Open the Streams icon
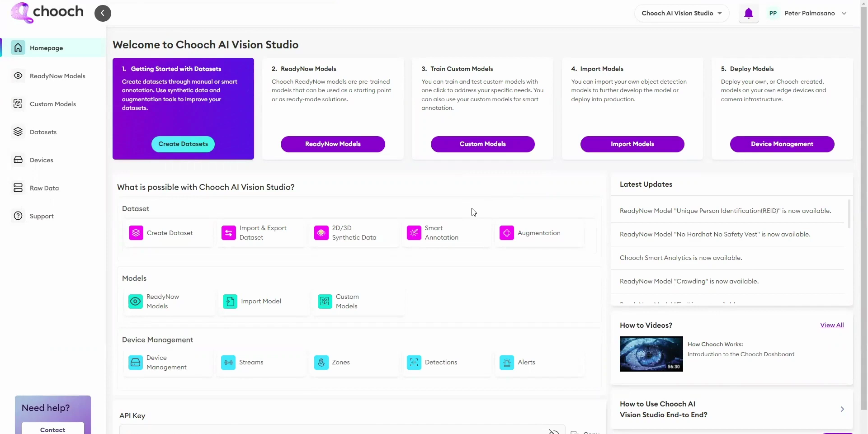The width and height of the screenshot is (868, 434). pos(229,363)
